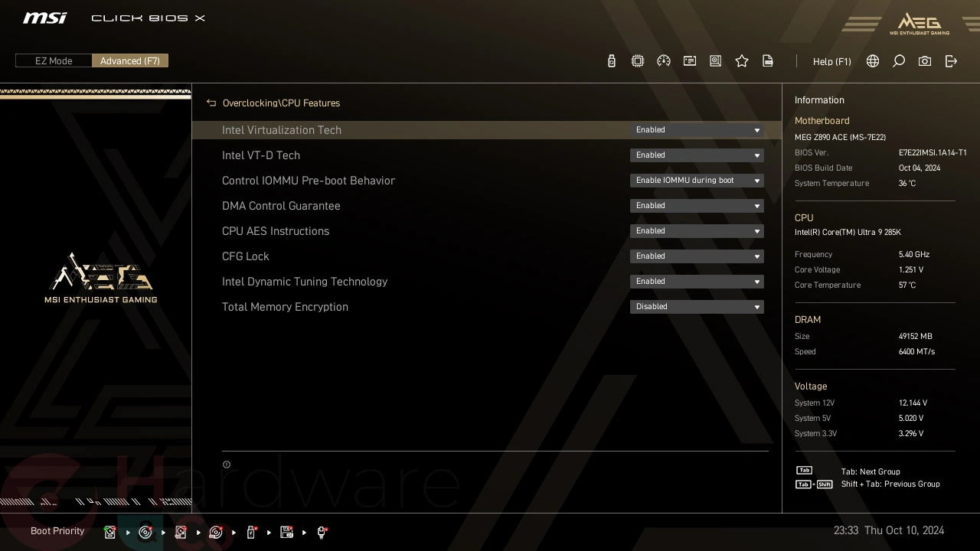Select the USB key boot device icon
The width and height of the screenshot is (980, 551).
[x=251, y=532]
